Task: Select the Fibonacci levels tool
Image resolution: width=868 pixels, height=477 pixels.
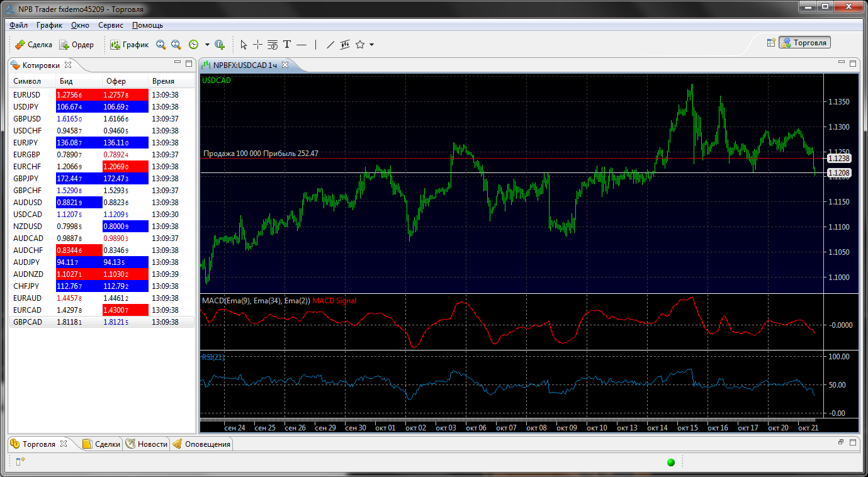Action: click(x=273, y=45)
